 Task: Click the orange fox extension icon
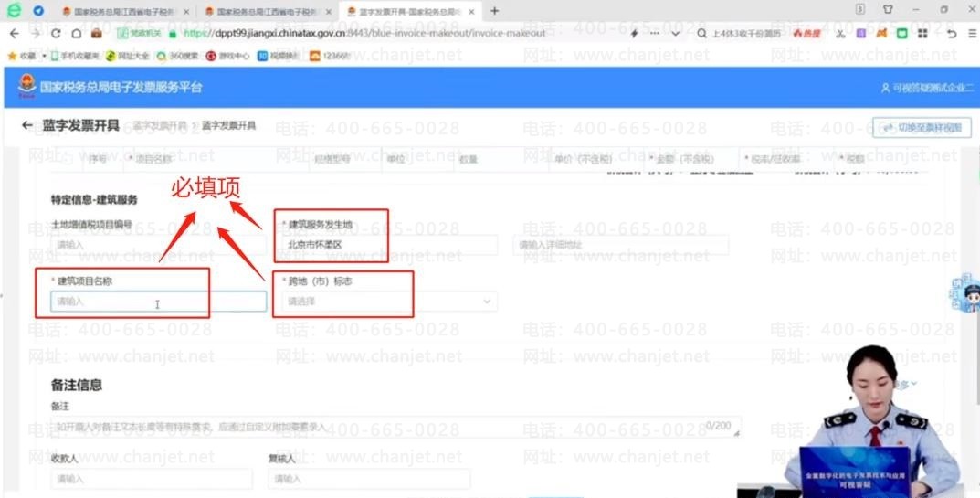881,33
